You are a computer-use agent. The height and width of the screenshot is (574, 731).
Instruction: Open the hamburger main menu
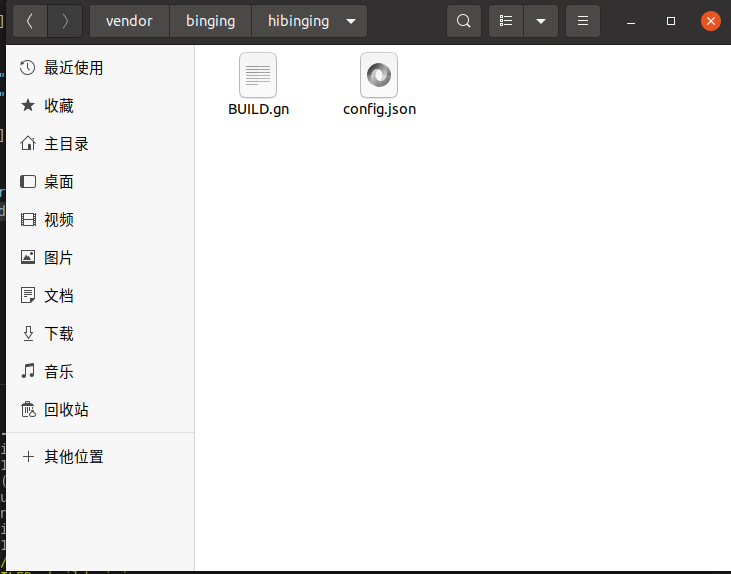click(583, 21)
